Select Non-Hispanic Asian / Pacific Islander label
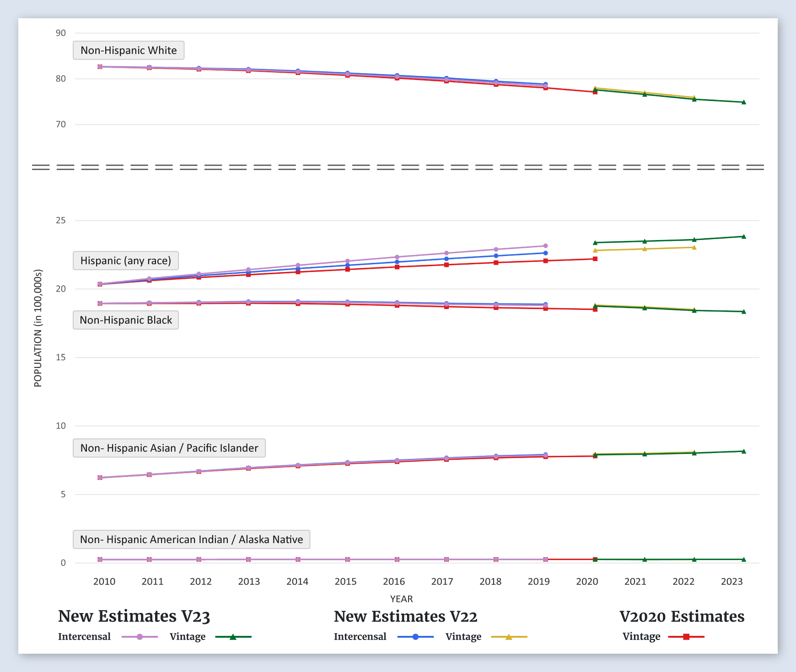This screenshot has height=672, width=796. (169, 448)
